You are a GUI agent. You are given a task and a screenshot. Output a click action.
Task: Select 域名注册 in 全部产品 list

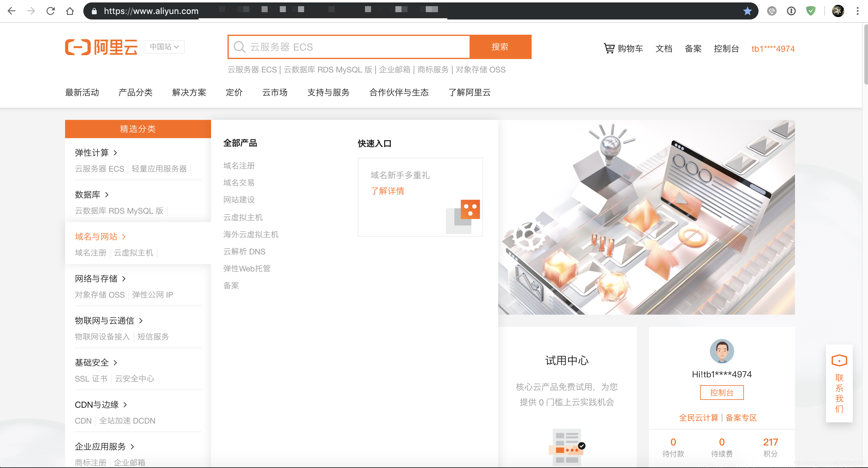click(x=239, y=166)
